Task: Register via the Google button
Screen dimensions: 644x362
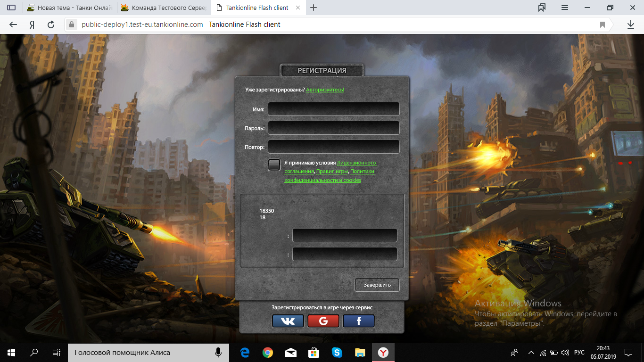Action: tap(323, 321)
